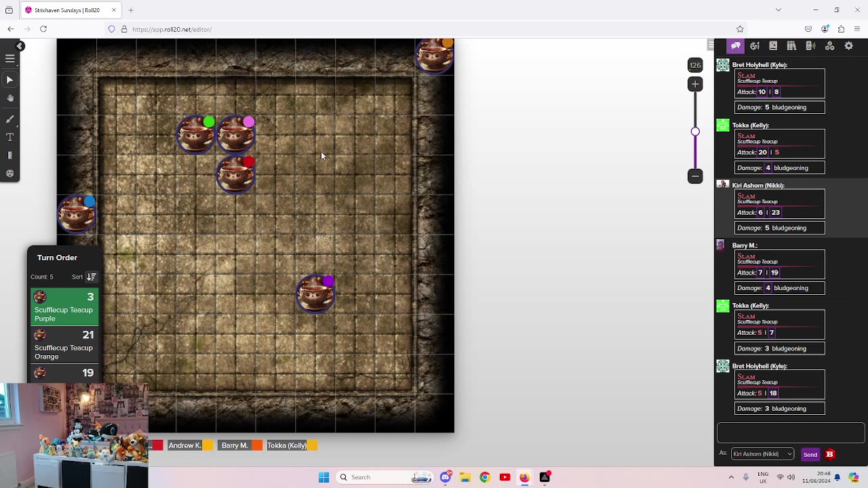Select the green-marked teacup token
This screenshot has width=868, height=488.
pos(196,134)
